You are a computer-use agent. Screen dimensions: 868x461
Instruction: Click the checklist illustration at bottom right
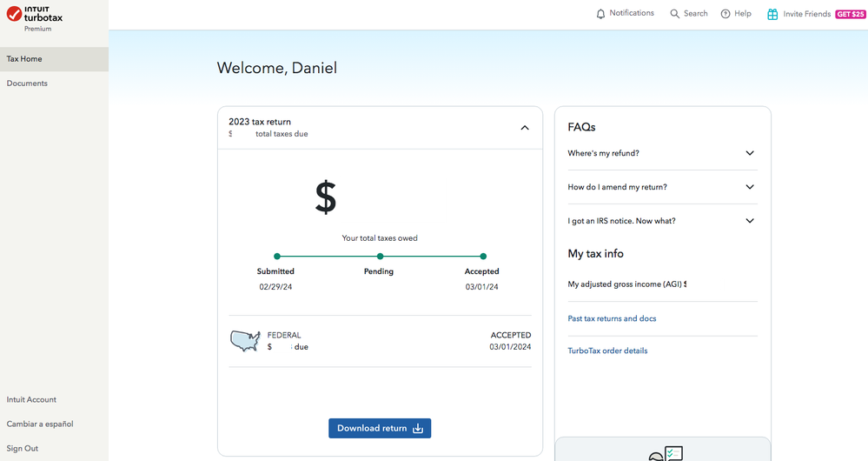(x=666, y=453)
